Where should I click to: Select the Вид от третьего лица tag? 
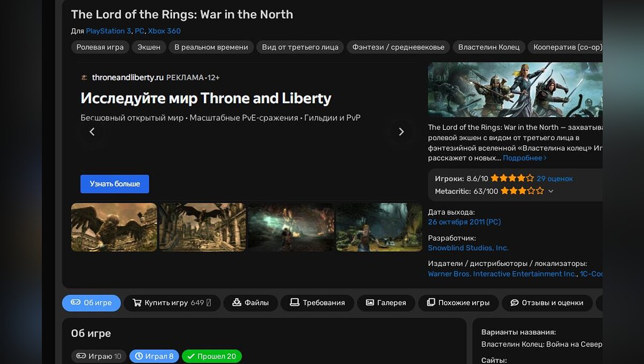point(300,47)
